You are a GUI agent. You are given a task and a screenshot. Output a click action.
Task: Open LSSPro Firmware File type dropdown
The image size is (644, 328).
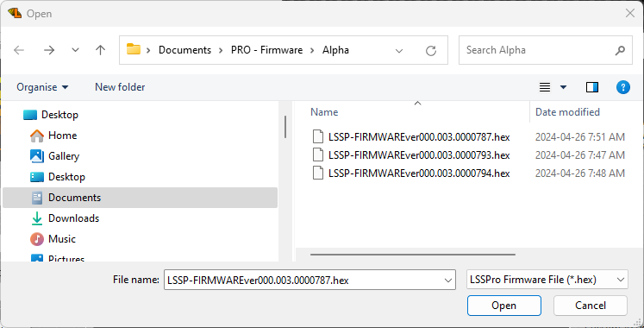coord(547,280)
